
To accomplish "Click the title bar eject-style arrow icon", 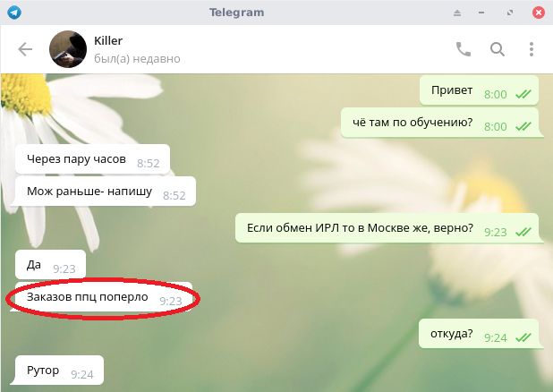I will (457, 13).
